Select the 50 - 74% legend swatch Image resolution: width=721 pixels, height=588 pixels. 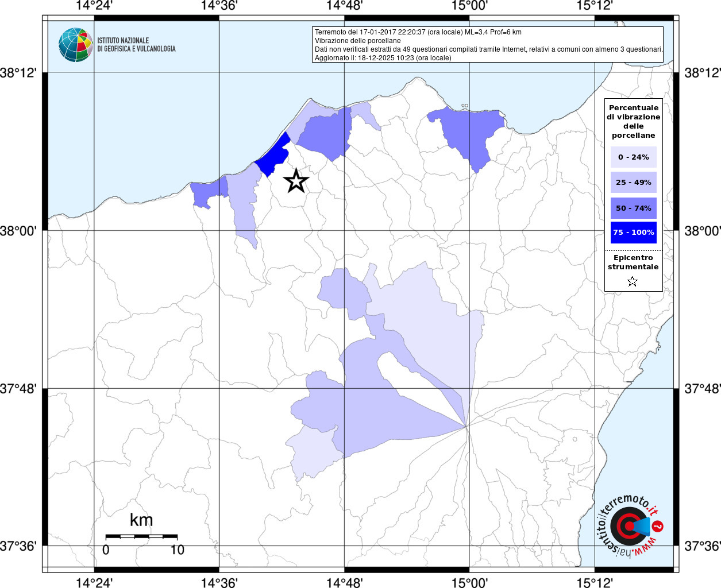633,208
